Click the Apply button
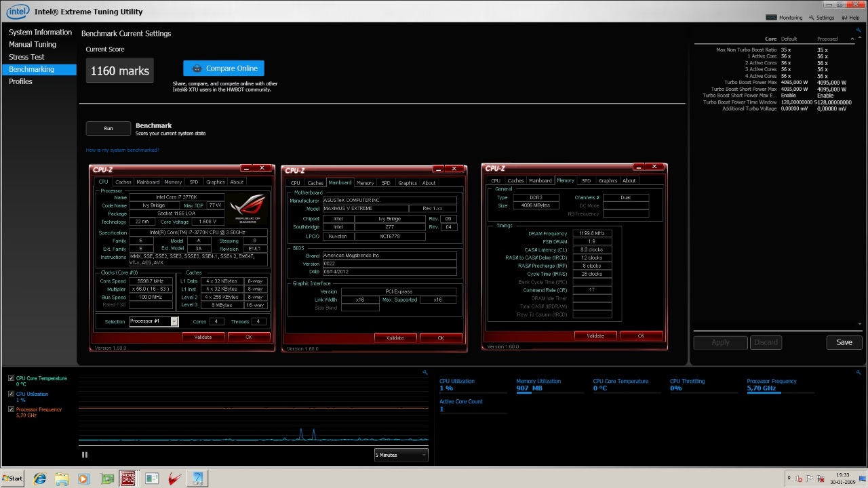 pos(720,342)
